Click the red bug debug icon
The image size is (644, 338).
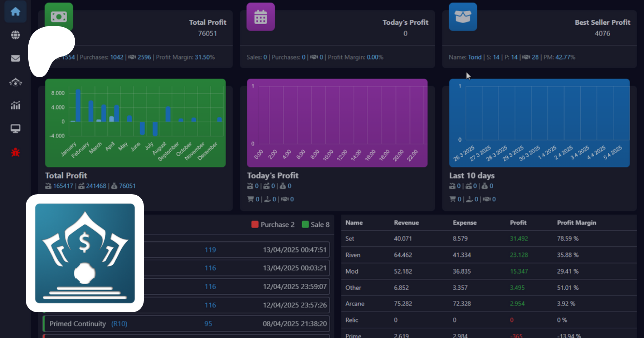point(15,152)
